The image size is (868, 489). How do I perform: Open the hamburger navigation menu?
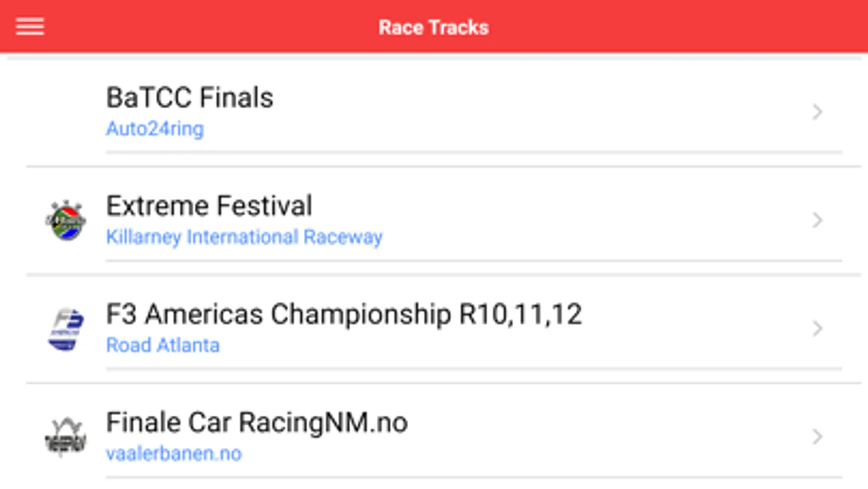[30, 27]
